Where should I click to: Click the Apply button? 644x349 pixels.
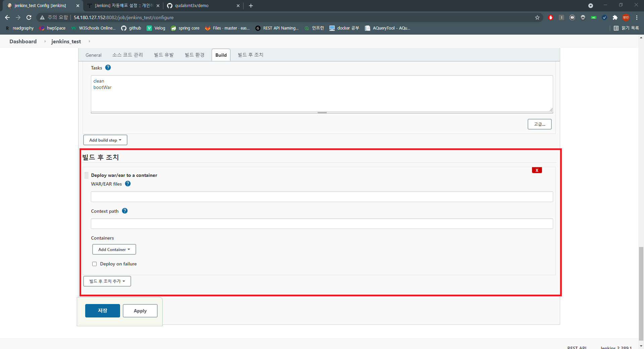pyautogui.click(x=140, y=311)
